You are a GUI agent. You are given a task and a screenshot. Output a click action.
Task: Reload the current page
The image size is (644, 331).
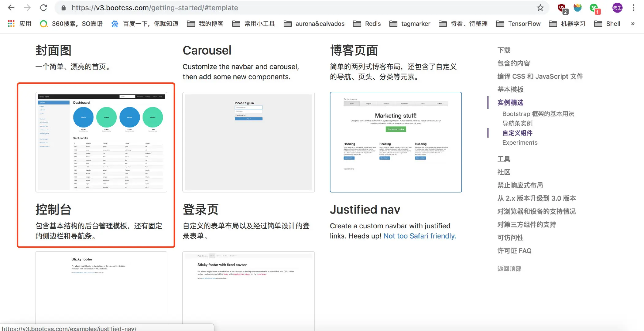(44, 8)
